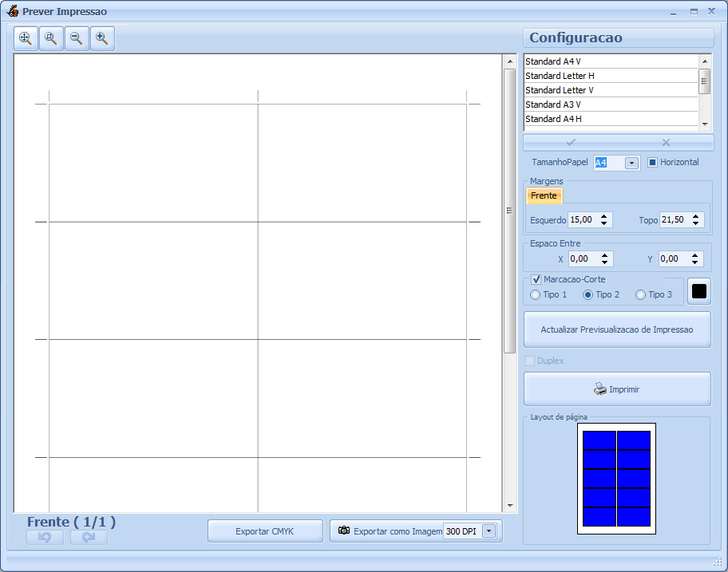
Task: Decrease Espaco Entre Y with down arrow
Action: 694,262
